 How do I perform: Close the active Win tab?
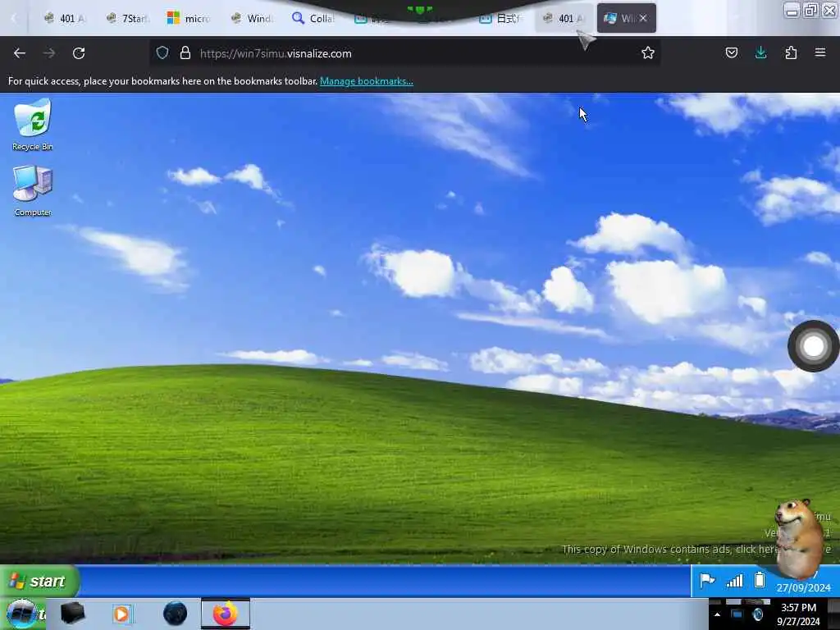pos(643,18)
